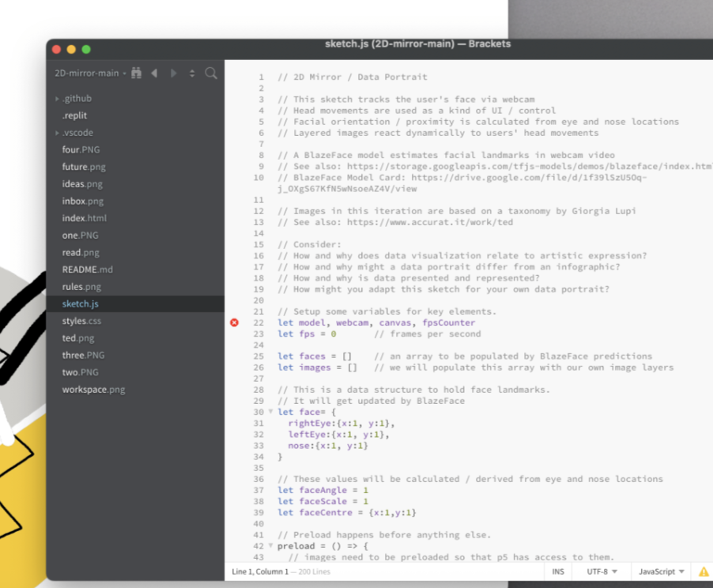Viewport: 713px width, 588px height.
Task: Open the 2D-mirror-main project dropdown
Action: (89, 73)
